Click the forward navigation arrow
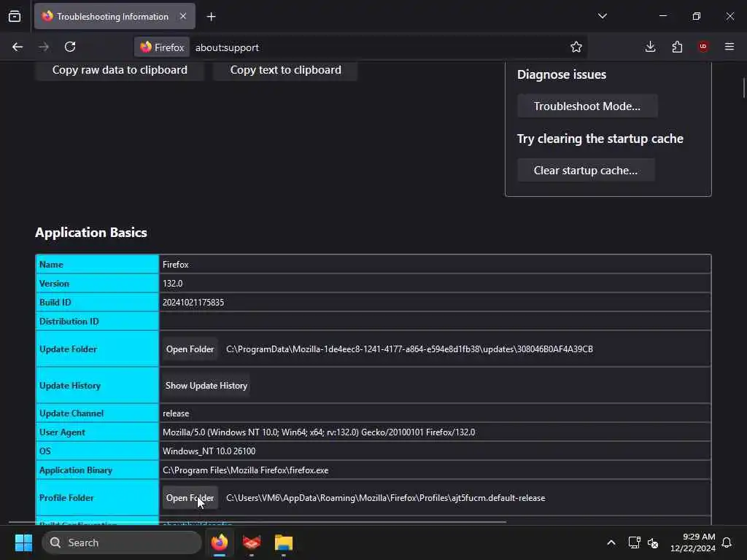The image size is (747, 560). [x=44, y=47]
